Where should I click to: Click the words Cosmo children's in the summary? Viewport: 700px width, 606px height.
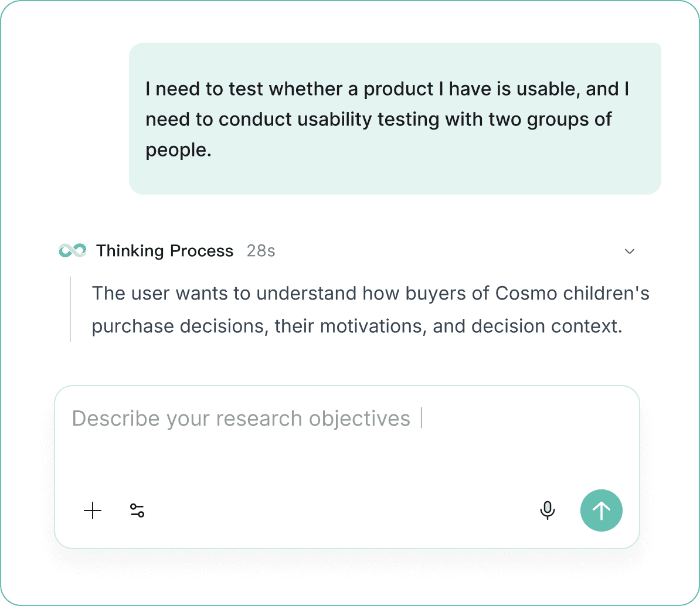click(x=572, y=293)
